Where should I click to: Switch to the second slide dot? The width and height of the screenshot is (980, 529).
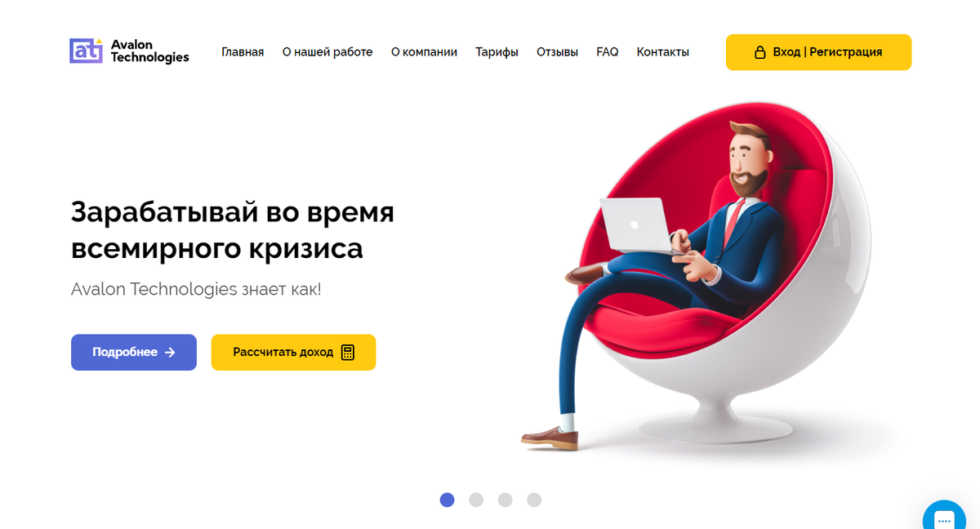pyautogui.click(x=476, y=500)
